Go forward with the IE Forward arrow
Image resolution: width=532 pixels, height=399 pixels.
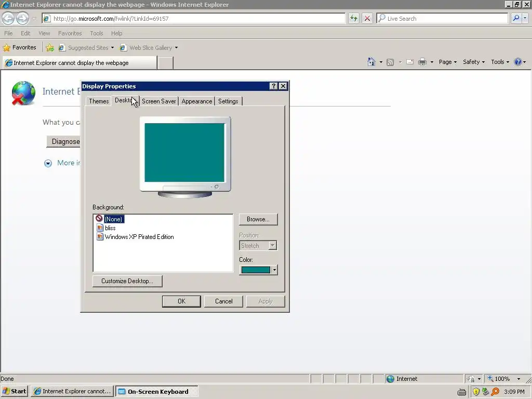[x=22, y=18]
